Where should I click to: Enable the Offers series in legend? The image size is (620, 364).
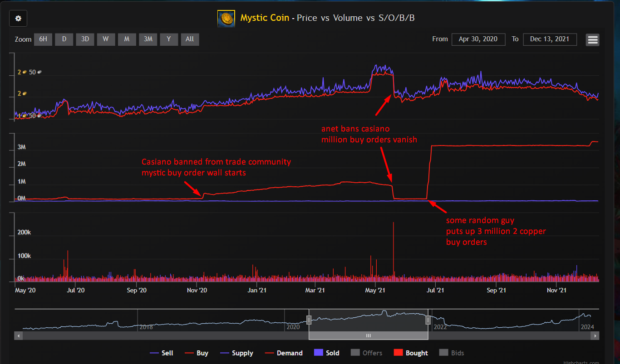click(x=366, y=353)
